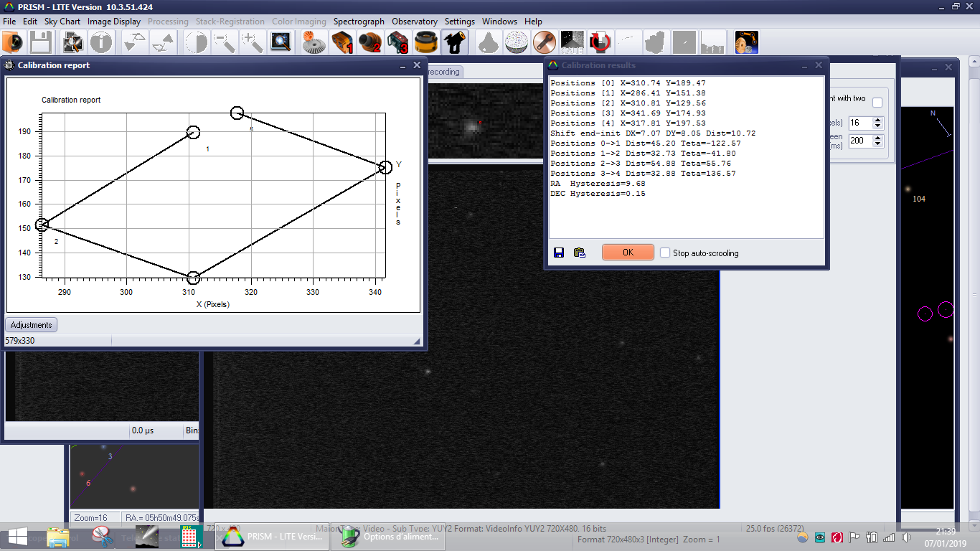Click the input field containing 16
The height and width of the screenshot is (551, 980).
[859, 123]
